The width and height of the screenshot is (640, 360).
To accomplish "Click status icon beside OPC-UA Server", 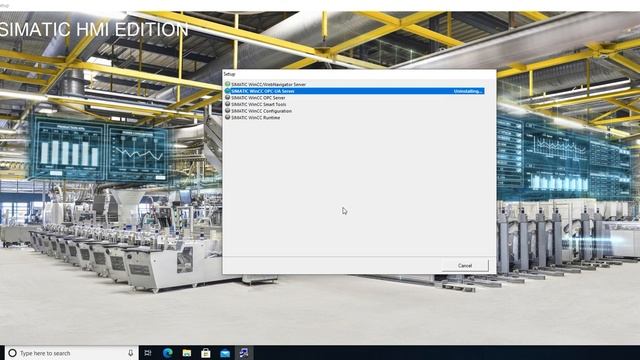I will tap(227, 91).
